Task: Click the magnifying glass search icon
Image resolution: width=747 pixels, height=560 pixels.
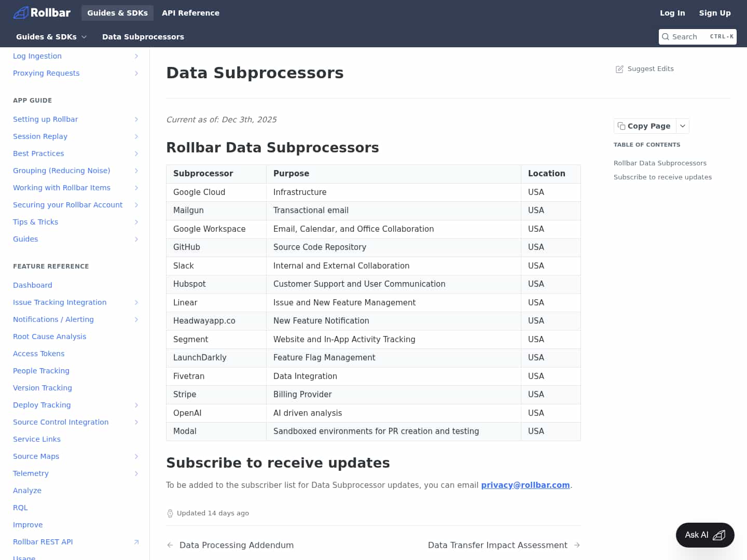Action: [666, 36]
